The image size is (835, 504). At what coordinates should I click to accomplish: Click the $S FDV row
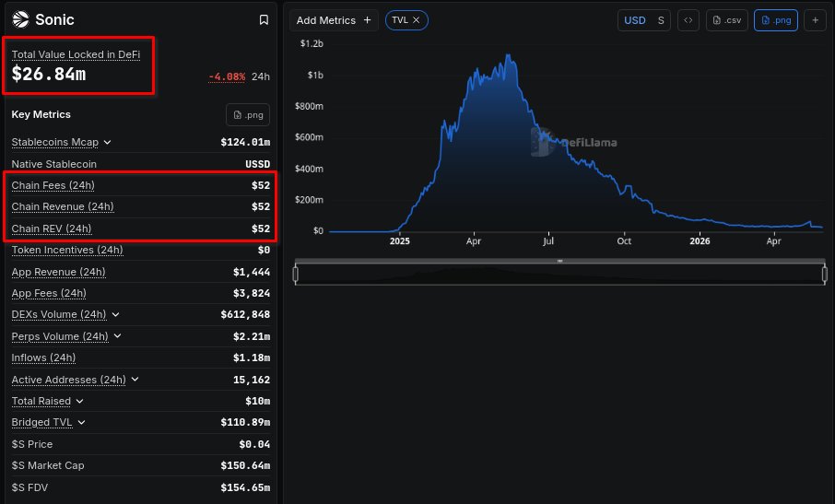(141, 487)
